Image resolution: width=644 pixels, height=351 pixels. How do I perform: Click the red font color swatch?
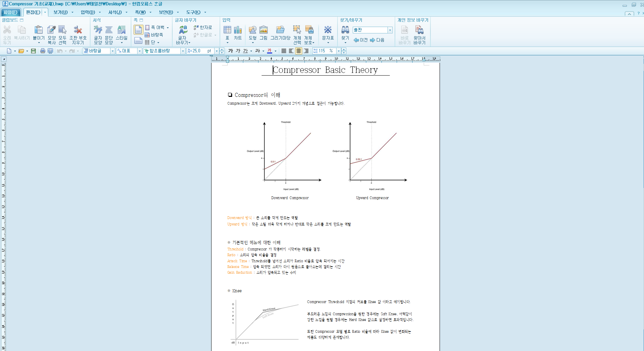coord(270,51)
